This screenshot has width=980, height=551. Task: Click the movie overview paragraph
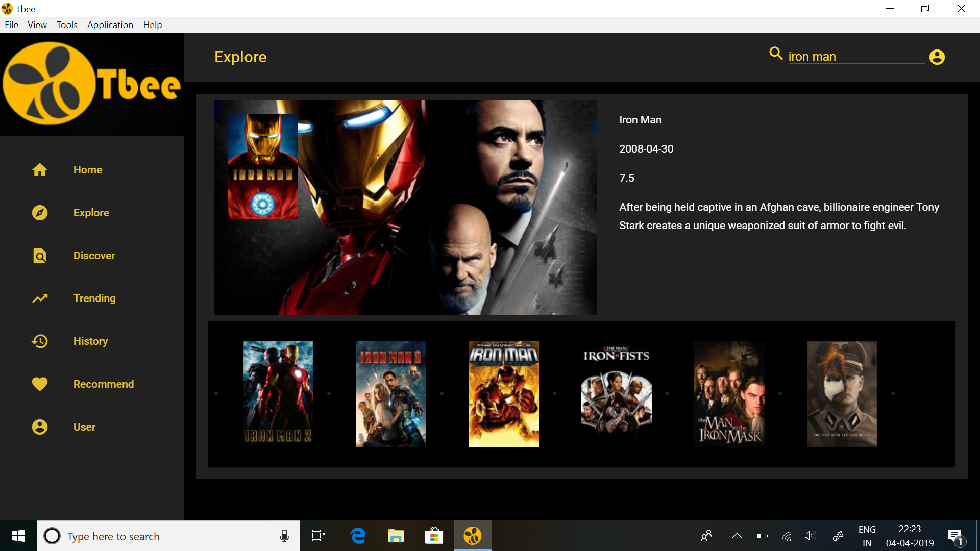(779, 216)
